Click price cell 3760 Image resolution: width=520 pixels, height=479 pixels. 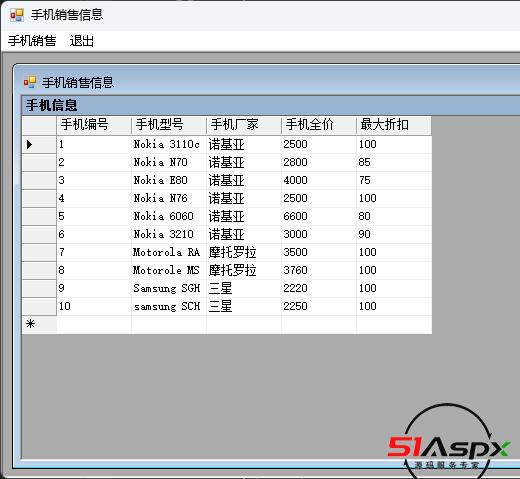[319, 270]
